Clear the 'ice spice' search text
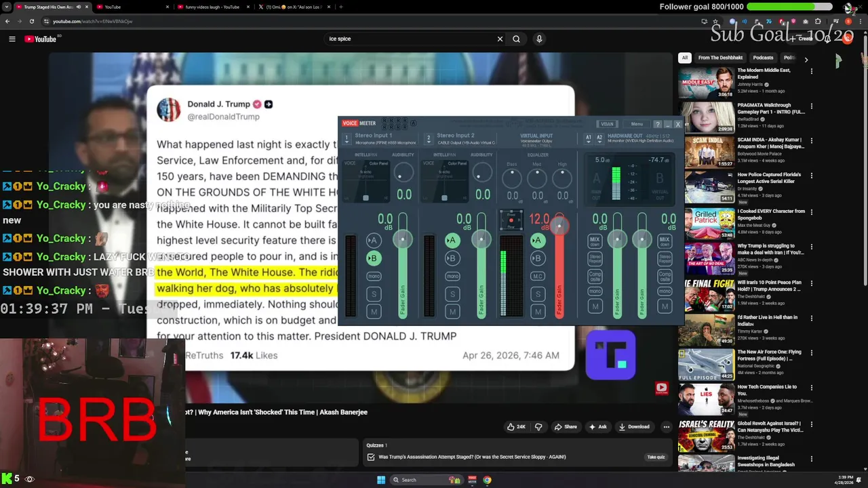 [500, 39]
